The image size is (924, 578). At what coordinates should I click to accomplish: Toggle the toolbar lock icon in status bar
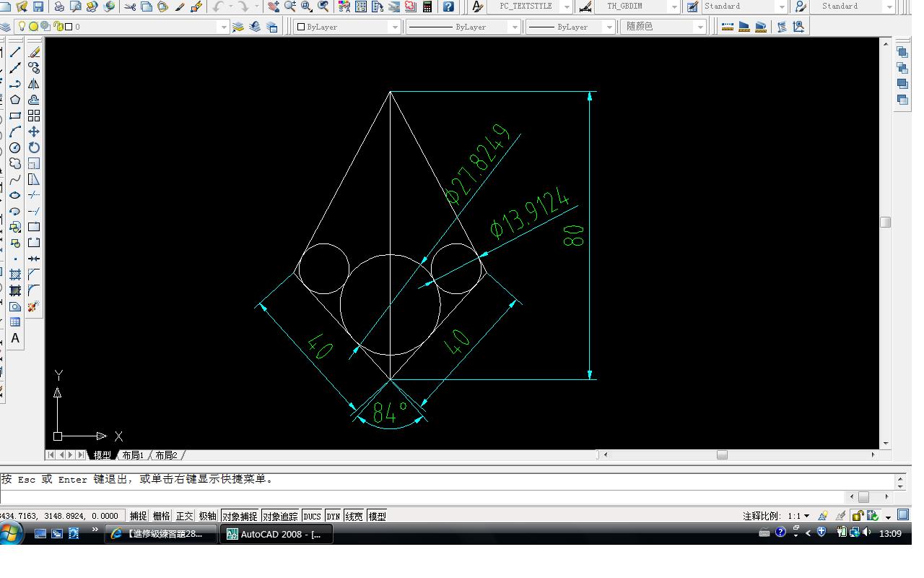point(857,516)
